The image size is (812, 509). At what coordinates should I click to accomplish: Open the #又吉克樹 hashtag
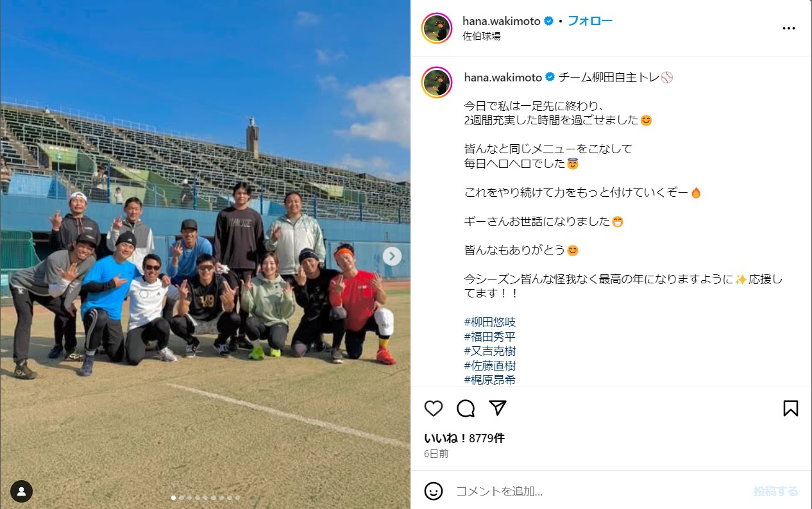pos(490,351)
